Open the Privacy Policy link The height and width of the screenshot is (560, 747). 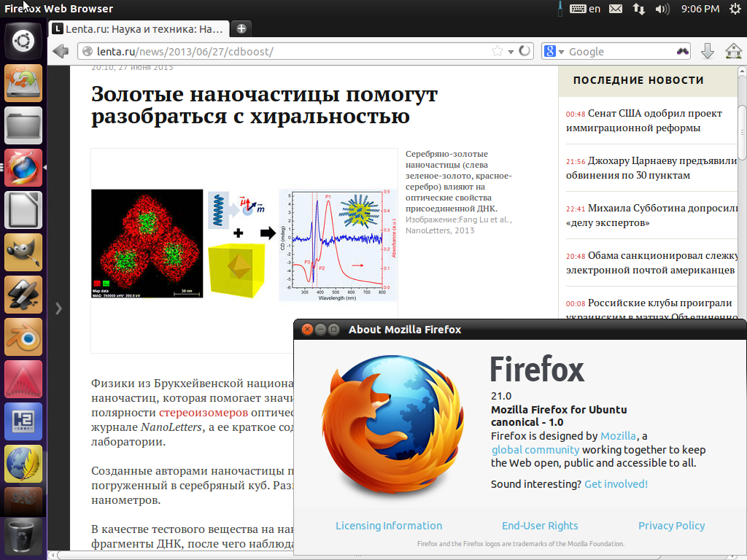point(671,526)
